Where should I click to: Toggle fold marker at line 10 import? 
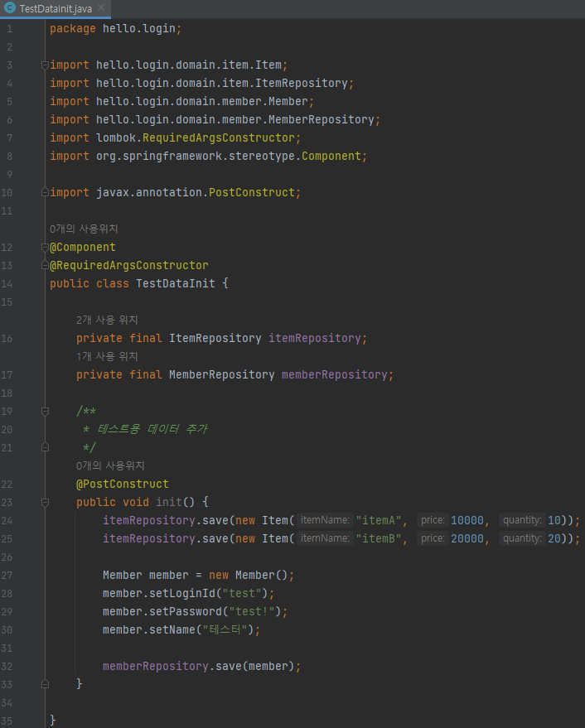45,192
